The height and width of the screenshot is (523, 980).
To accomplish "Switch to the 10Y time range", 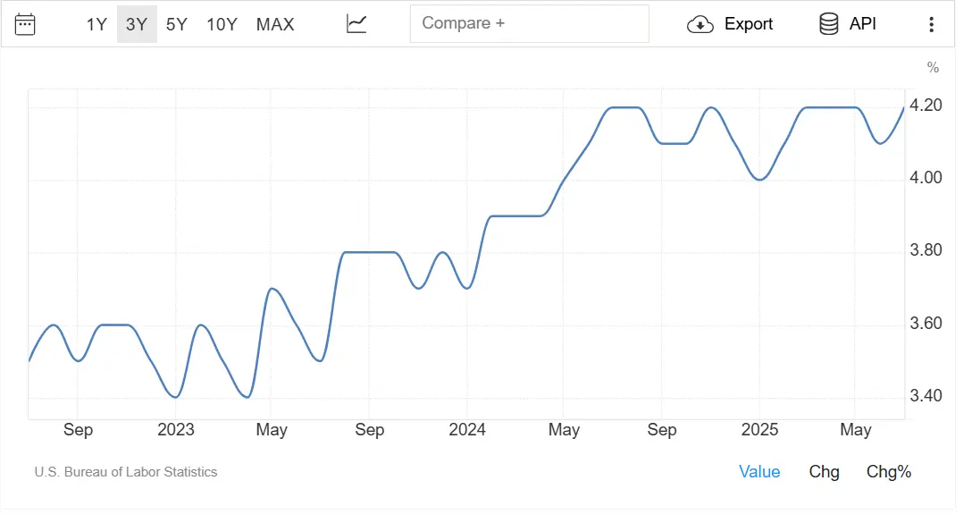I will pyautogui.click(x=222, y=24).
